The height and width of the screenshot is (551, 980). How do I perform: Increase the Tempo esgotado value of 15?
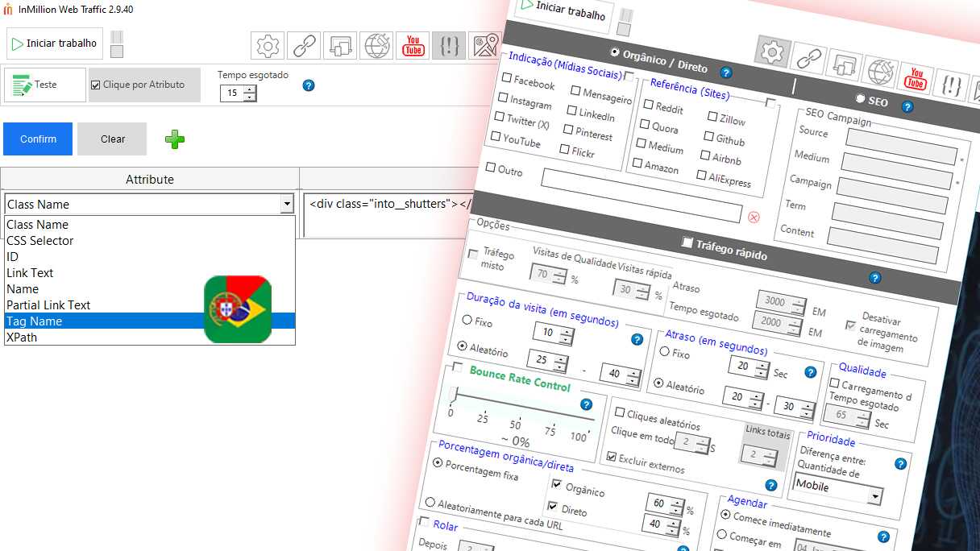(249, 89)
